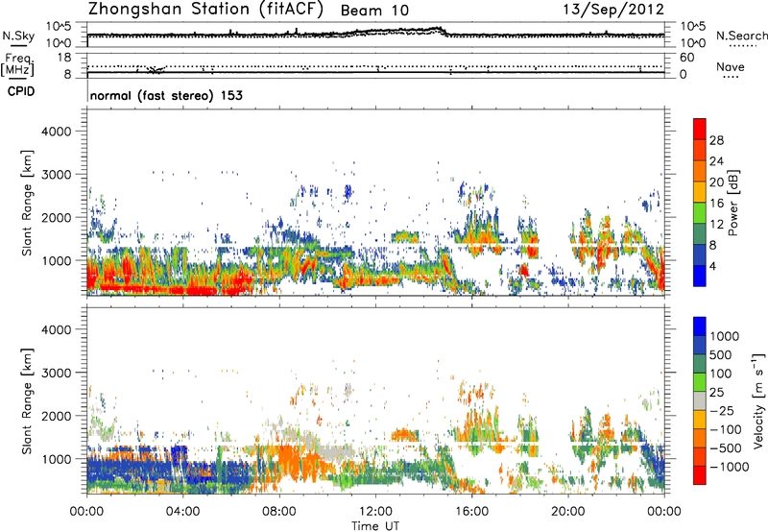Click the 16 label on power colorbar

pos(716,204)
